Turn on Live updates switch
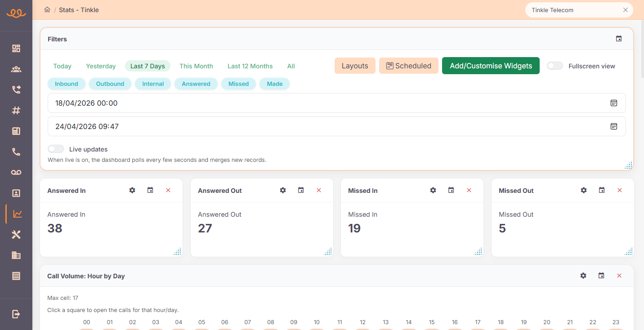The height and width of the screenshot is (330, 644). tap(56, 149)
